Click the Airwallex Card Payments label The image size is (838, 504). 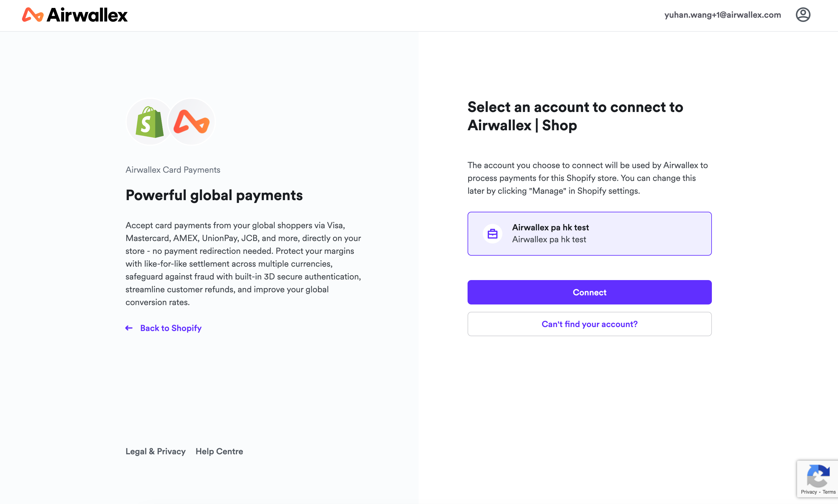pyautogui.click(x=173, y=169)
